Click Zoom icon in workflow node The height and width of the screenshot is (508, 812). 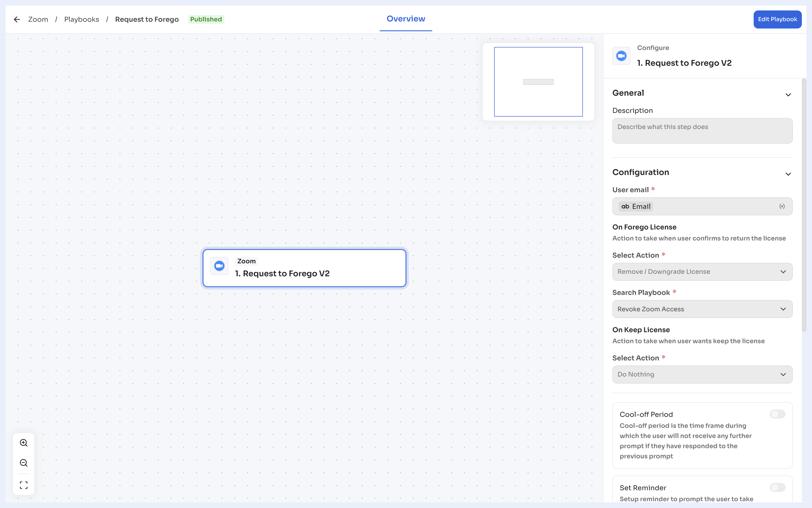pyautogui.click(x=219, y=266)
